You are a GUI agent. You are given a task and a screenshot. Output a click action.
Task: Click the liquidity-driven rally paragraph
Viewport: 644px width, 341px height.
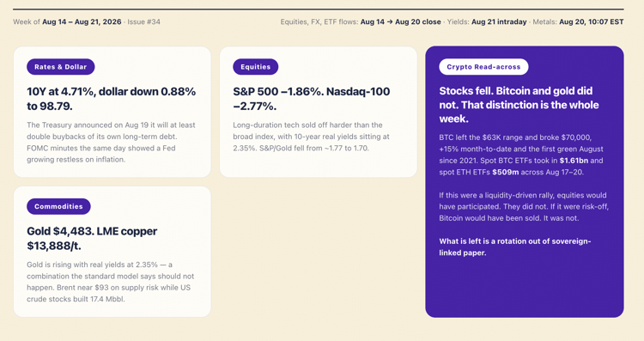coord(524,207)
